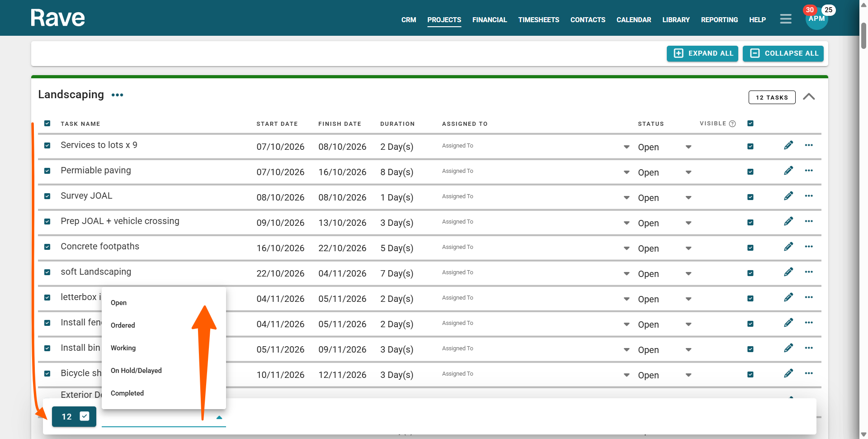868x439 pixels.
Task: Open more options for soft Landscaping
Action: (809, 272)
